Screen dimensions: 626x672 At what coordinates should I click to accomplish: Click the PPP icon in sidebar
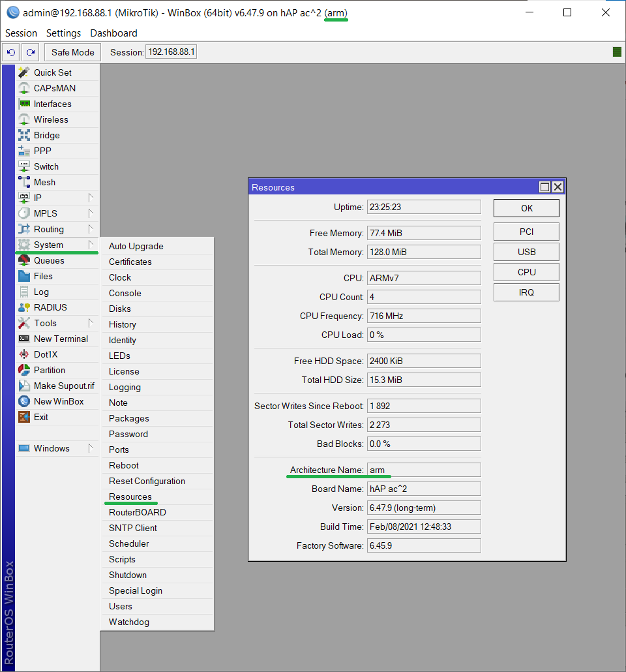tap(24, 151)
